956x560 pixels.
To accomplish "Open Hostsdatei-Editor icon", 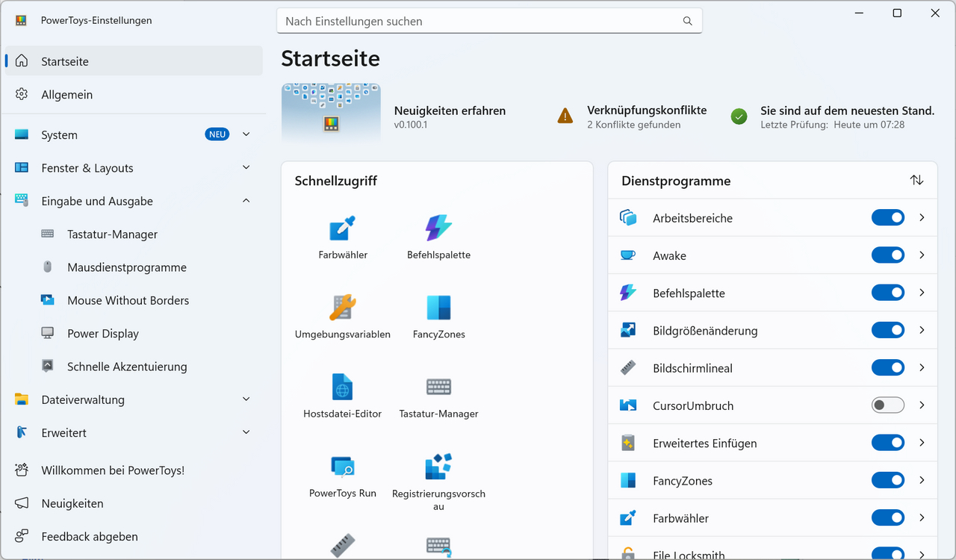I will (x=343, y=387).
